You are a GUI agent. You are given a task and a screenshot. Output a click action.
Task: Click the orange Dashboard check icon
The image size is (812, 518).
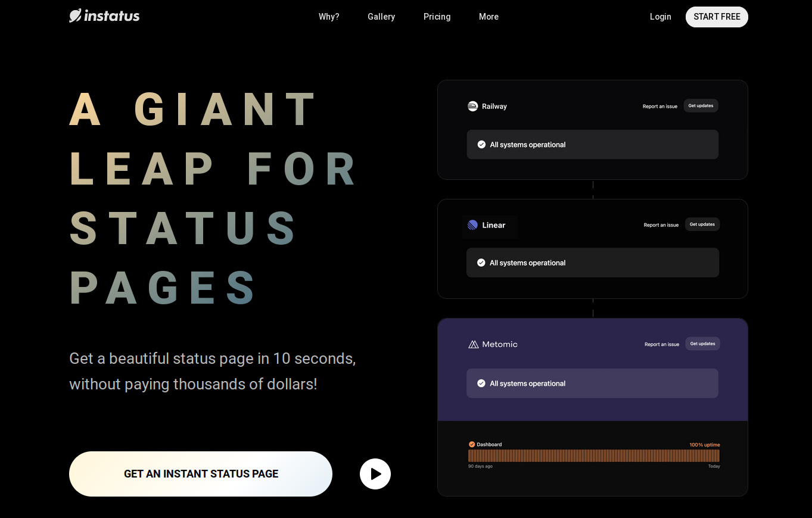point(472,444)
